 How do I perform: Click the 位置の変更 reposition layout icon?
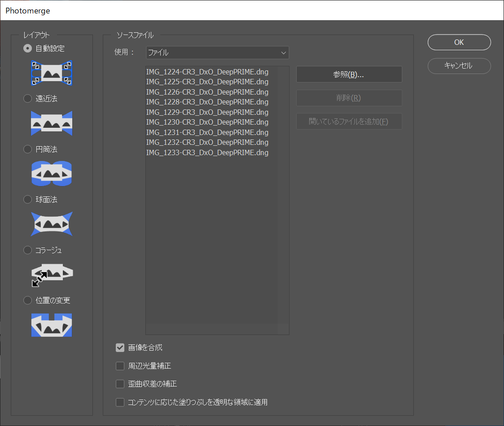tap(52, 325)
